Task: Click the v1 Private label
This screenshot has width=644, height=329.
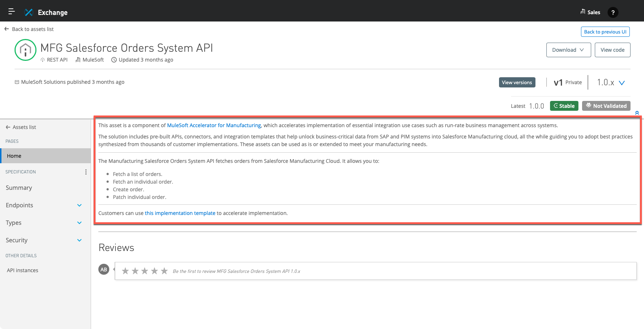Action: [568, 82]
